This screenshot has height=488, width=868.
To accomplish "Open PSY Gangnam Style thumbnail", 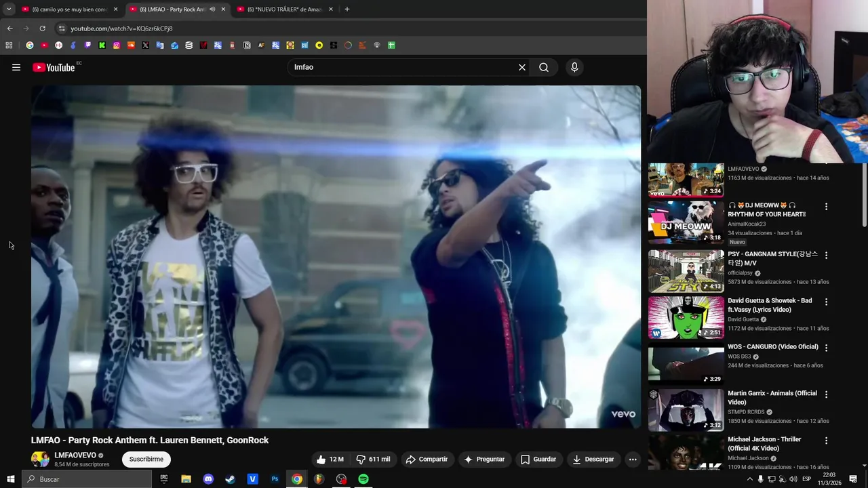I will [x=686, y=270].
